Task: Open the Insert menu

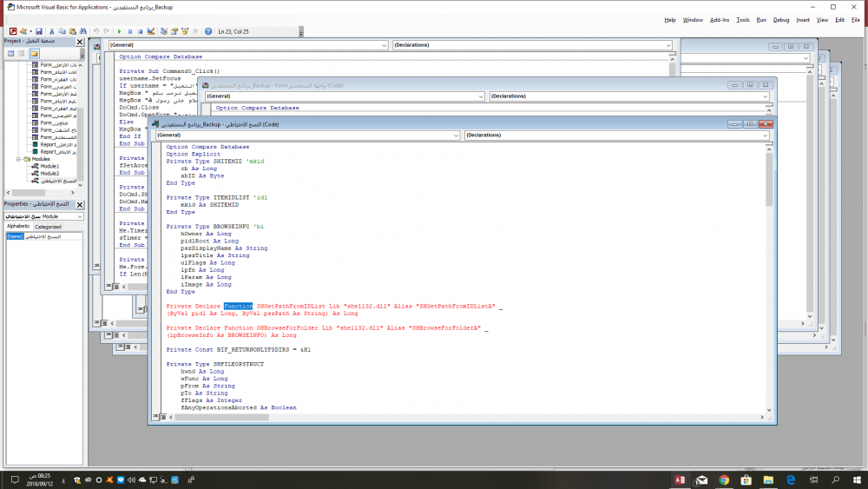Action: [x=803, y=20]
